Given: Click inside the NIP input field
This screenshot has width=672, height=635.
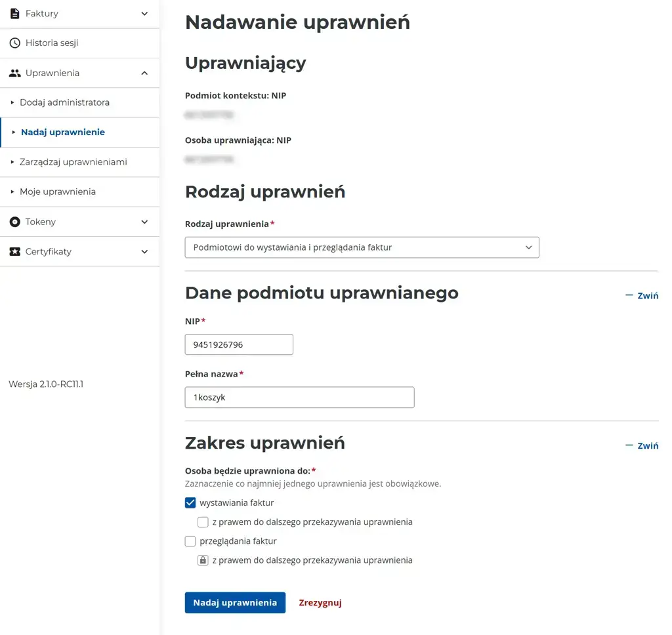Looking at the screenshot, I should click(238, 344).
